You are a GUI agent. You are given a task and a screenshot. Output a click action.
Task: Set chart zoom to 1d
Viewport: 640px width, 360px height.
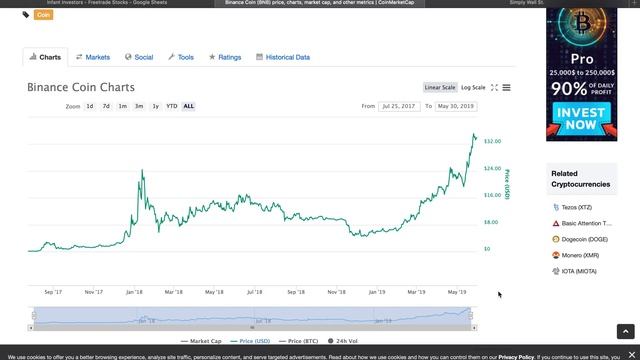[x=90, y=106]
